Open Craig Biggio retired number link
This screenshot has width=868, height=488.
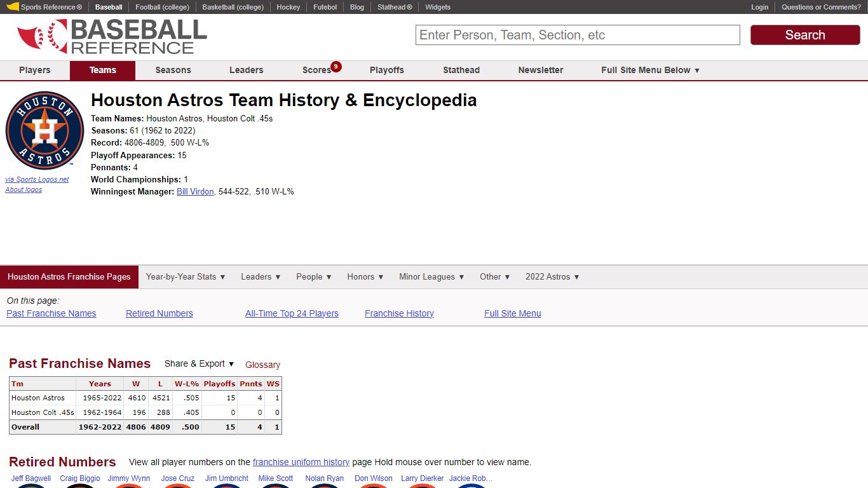[80, 478]
